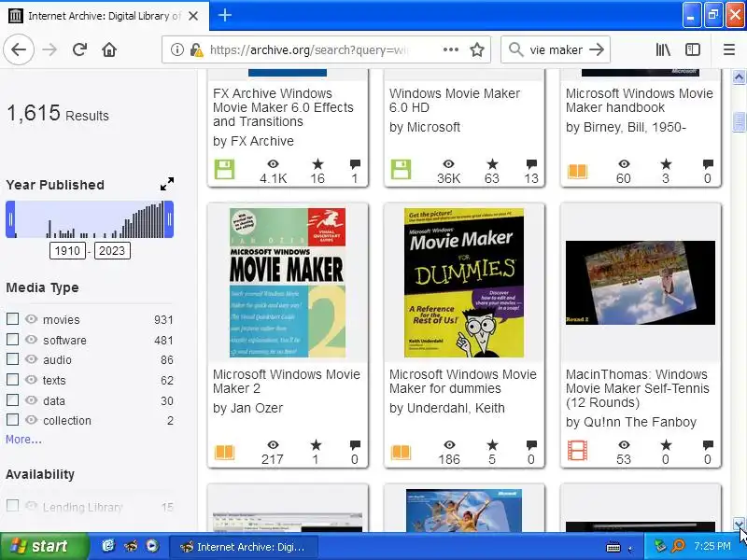
Task: Open MacinThomas Self-Tennis (12 Rounds) title
Action: (637, 388)
